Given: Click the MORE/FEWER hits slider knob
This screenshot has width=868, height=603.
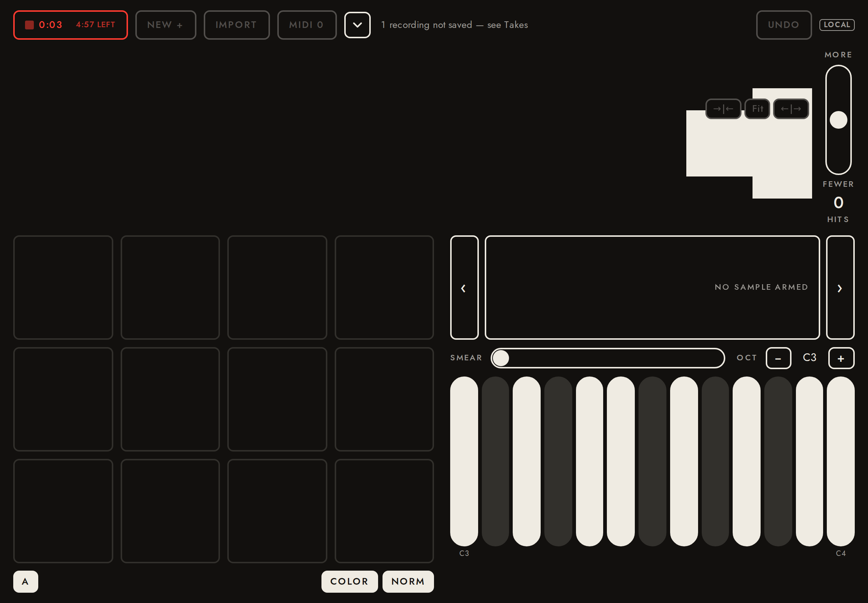Looking at the screenshot, I should (x=838, y=120).
